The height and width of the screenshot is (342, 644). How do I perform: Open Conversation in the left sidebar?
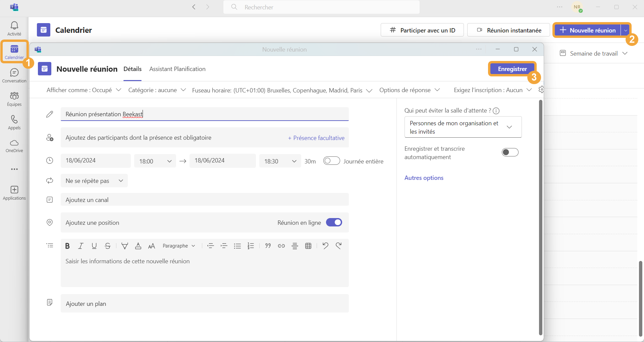14,75
